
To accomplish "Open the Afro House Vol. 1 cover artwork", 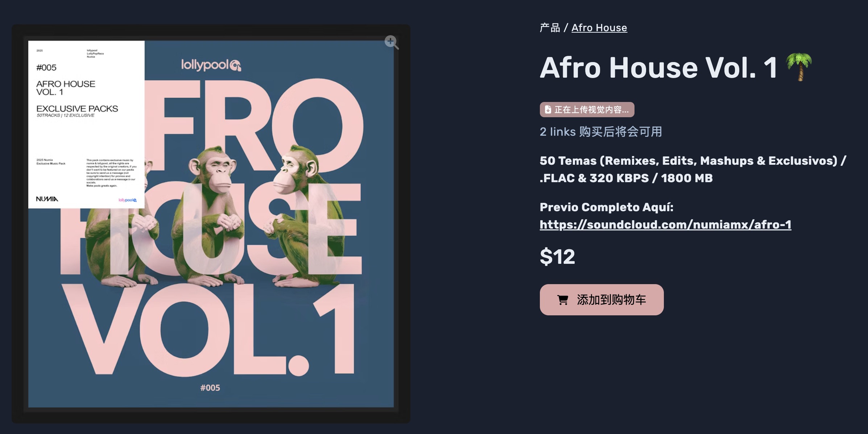I will pos(211,224).
